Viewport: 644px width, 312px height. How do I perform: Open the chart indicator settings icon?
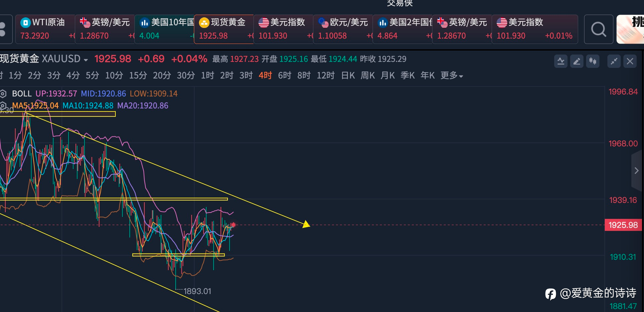coord(561,61)
